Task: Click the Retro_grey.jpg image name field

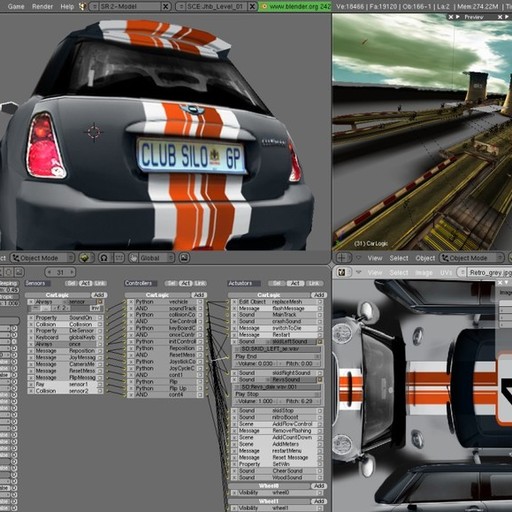Action: click(x=490, y=273)
